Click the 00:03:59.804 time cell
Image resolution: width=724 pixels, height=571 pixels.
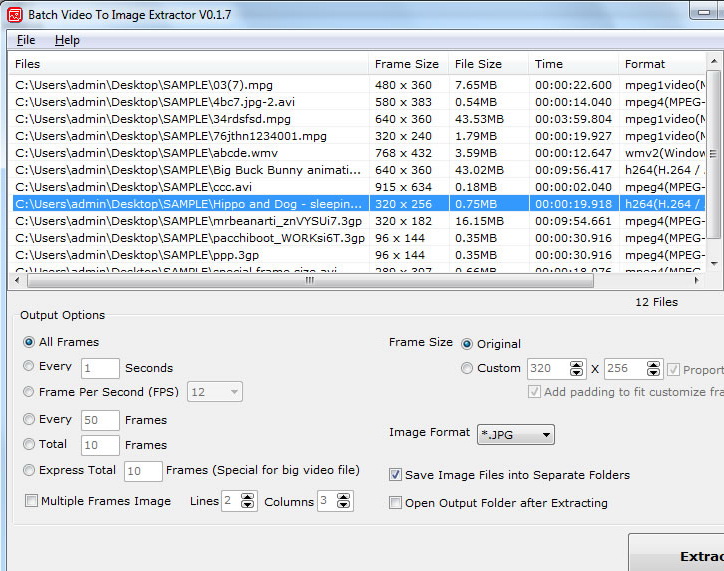[573, 119]
